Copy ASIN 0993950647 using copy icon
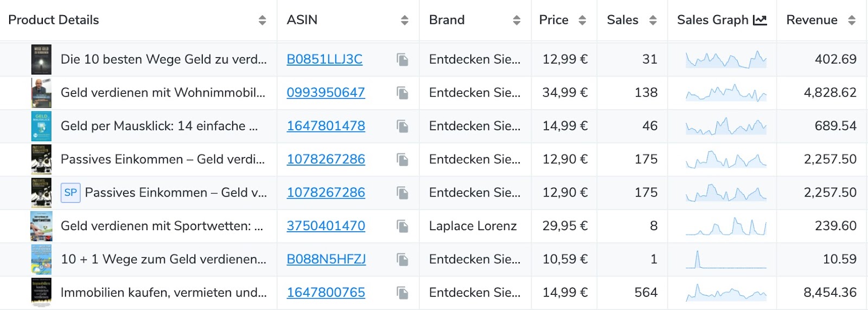 pyautogui.click(x=402, y=93)
